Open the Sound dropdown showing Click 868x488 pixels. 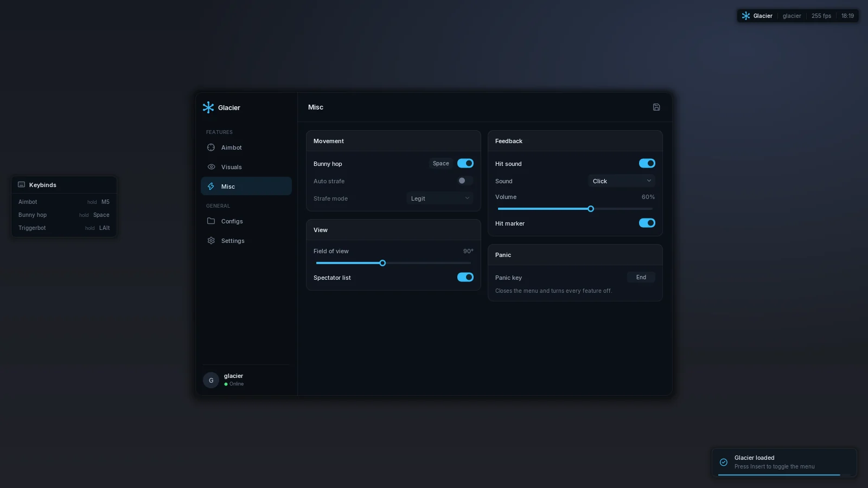622,181
